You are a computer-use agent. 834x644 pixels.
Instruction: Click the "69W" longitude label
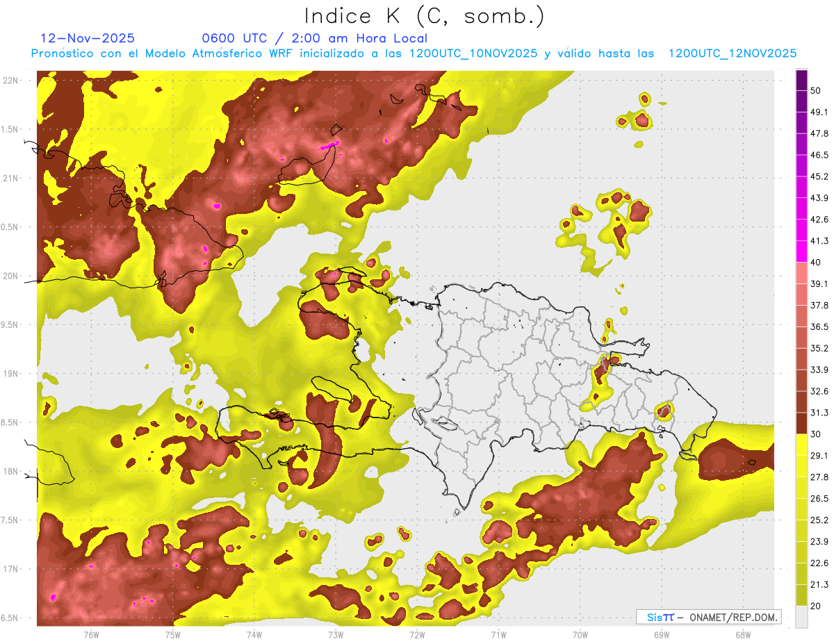pyautogui.click(x=661, y=635)
